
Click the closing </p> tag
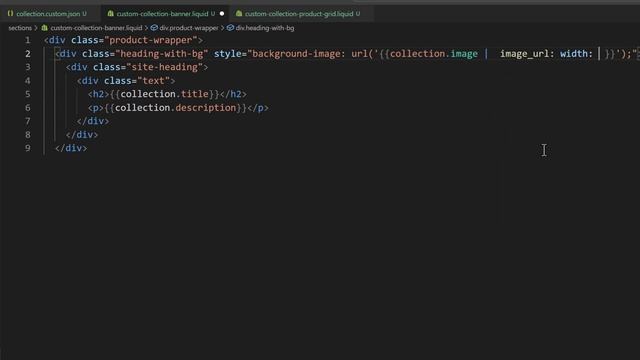pos(258,107)
